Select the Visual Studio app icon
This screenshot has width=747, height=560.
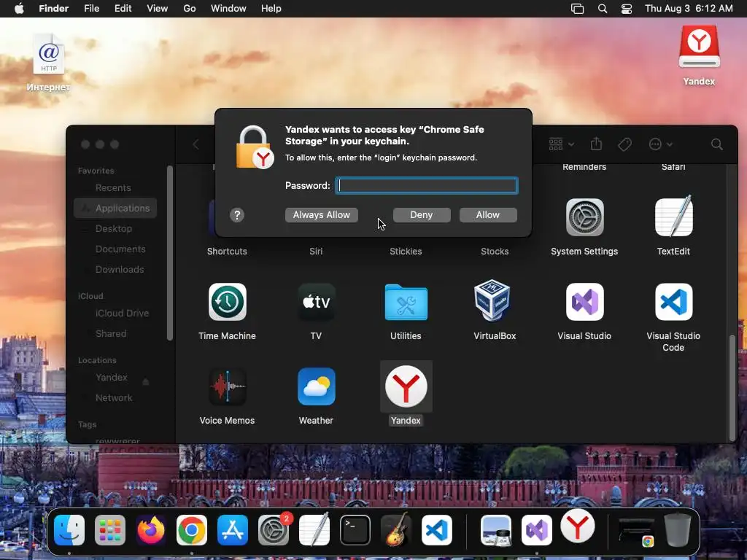point(584,302)
